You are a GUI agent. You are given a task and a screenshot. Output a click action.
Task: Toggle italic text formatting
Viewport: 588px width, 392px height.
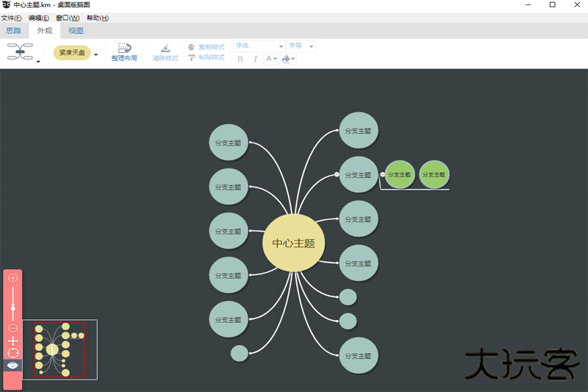[x=255, y=59]
